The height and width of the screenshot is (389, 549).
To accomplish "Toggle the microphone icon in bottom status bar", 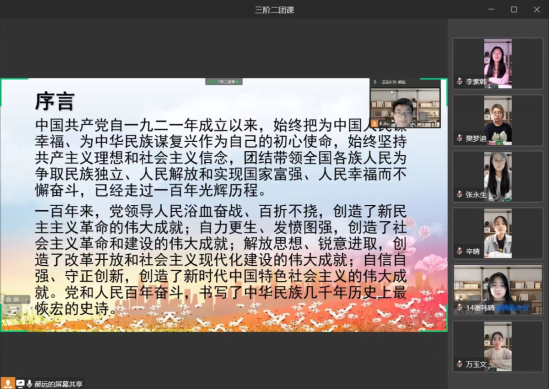I will pos(29,384).
